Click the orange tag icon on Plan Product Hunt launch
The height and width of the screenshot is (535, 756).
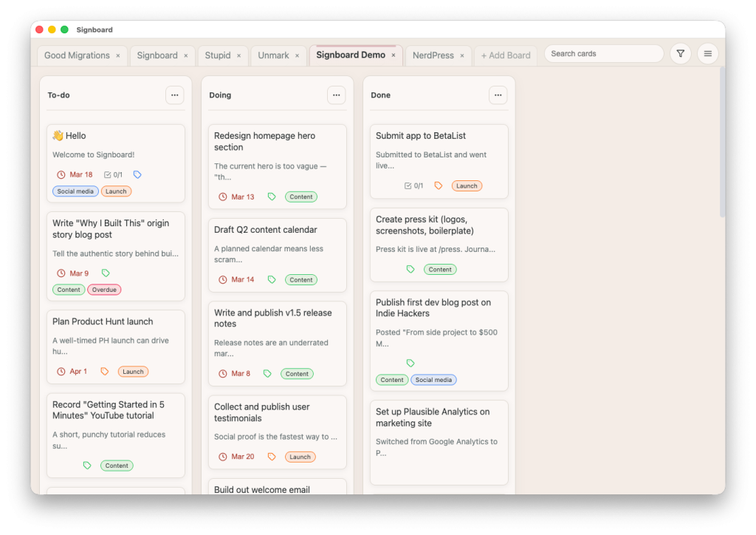(x=105, y=372)
